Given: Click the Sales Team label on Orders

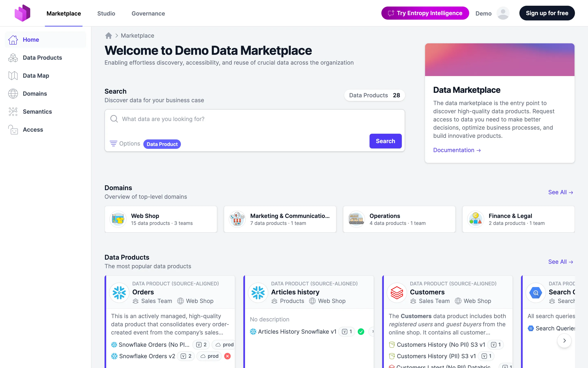Looking at the screenshot, I should (156, 301).
